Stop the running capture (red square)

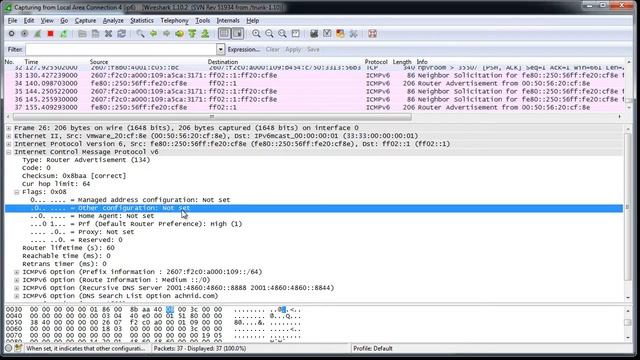pos(51,34)
